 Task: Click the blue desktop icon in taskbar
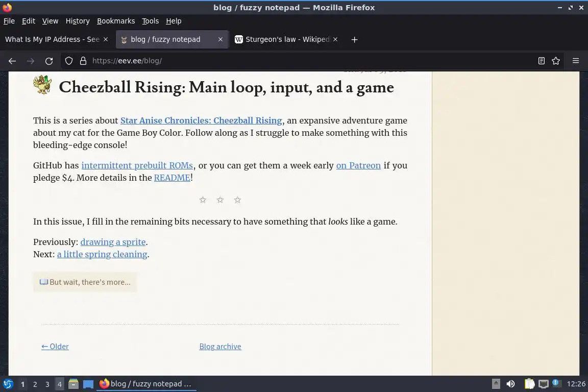(x=88, y=384)
